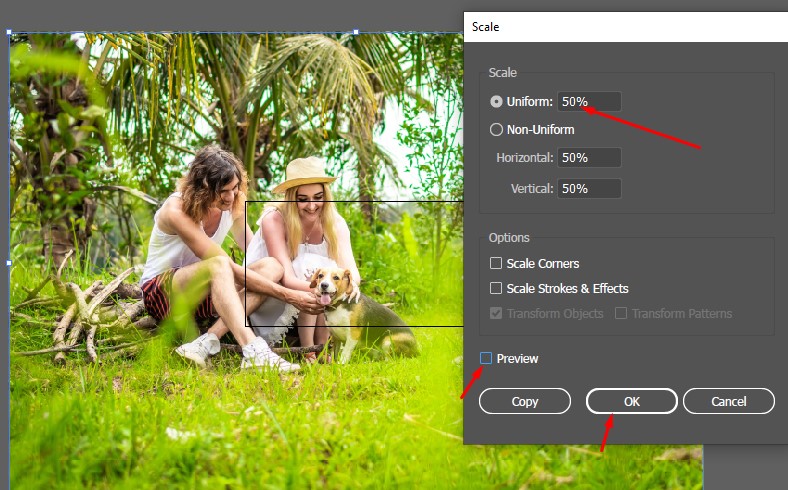788x490 pixels.
Task: Focus the Vertical scale value field
Action: coord(589,188)
